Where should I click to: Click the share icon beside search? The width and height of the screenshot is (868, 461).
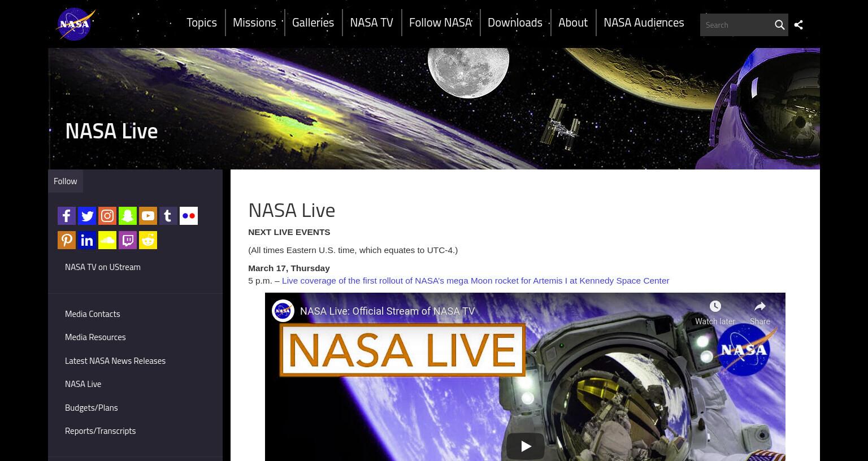[x=798, y=25]
